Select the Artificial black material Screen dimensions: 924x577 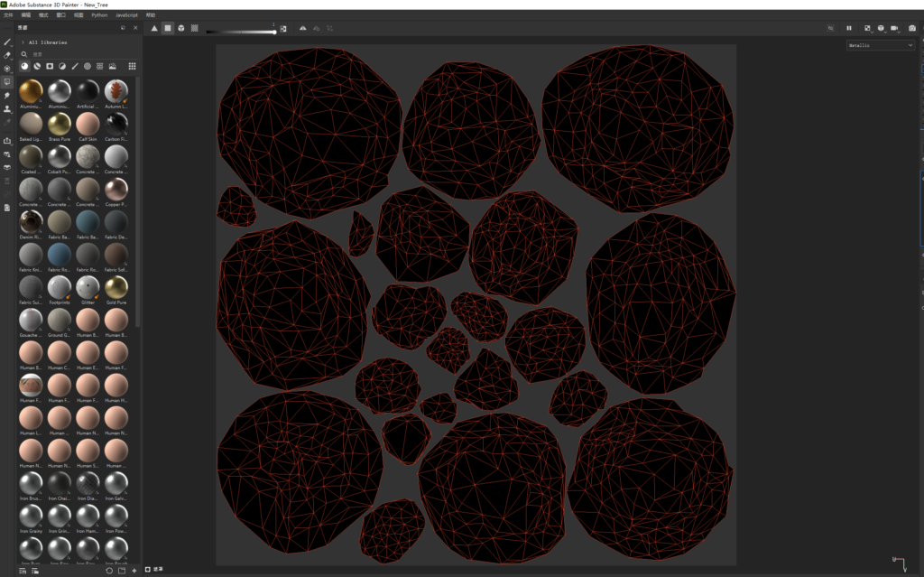88,91
